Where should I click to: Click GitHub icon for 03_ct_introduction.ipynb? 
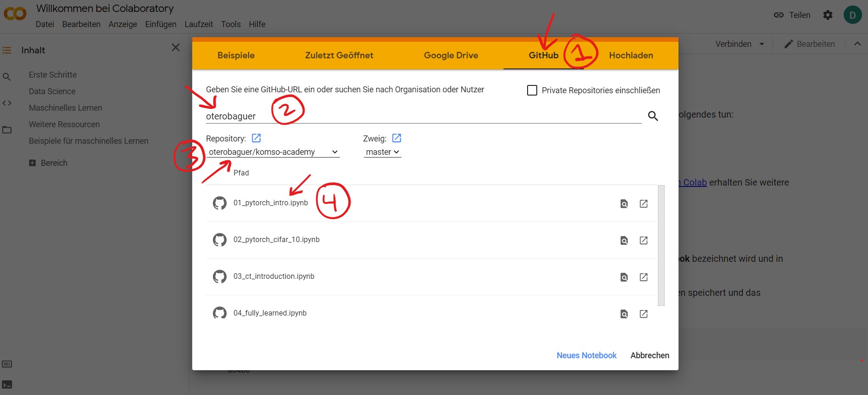tap(220, 276)
